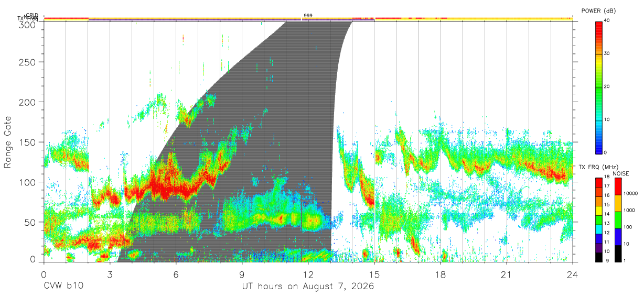The height and width of the screenshot is (297, 644).
Task: Click the 999 CPID value above the plot
Action: click(x=308, y=16)
